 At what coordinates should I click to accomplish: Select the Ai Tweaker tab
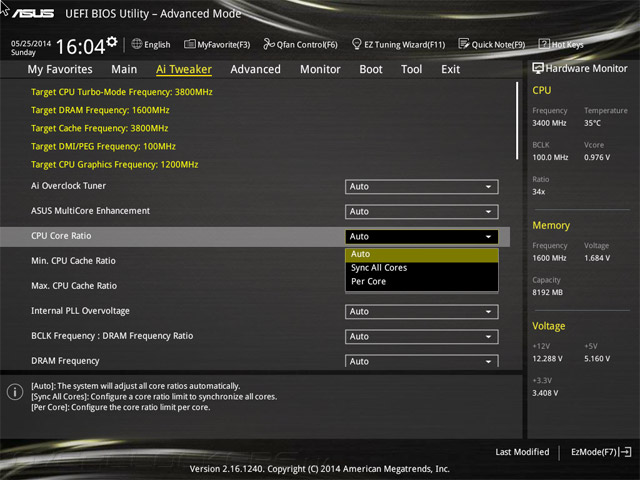184,69
